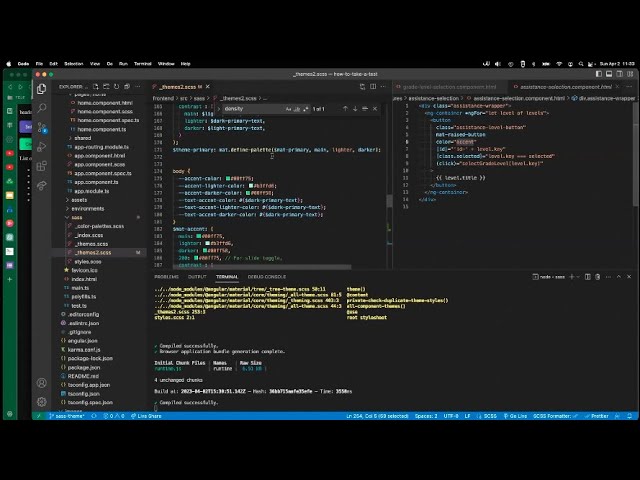Close the find widget
Screen dimensions: 640x480
click(x=375, y=109)
